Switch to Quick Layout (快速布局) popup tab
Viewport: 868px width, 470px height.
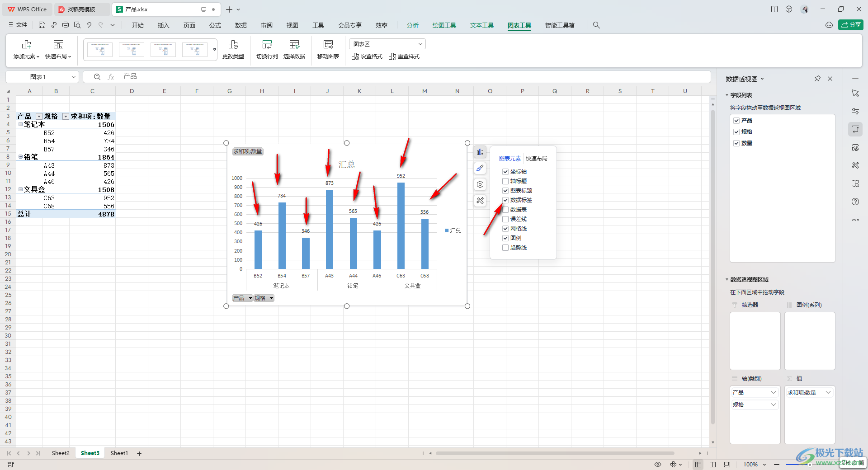537,159
